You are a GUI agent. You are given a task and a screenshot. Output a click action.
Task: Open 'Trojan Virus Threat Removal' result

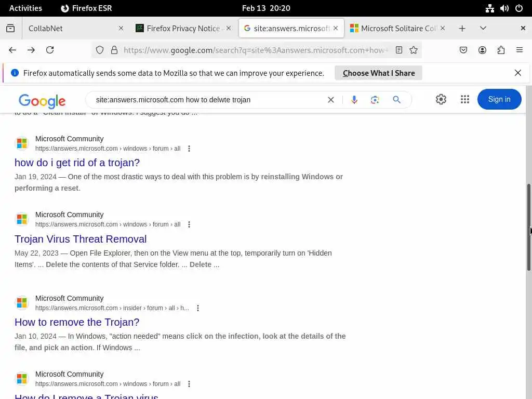pyautogui.click(x=81, y=239)
